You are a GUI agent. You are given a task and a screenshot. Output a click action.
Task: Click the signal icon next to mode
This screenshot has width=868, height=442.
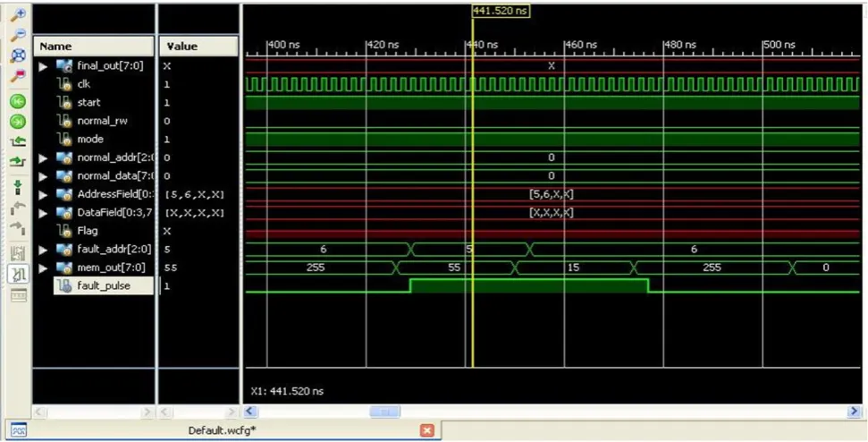[64, 139]
